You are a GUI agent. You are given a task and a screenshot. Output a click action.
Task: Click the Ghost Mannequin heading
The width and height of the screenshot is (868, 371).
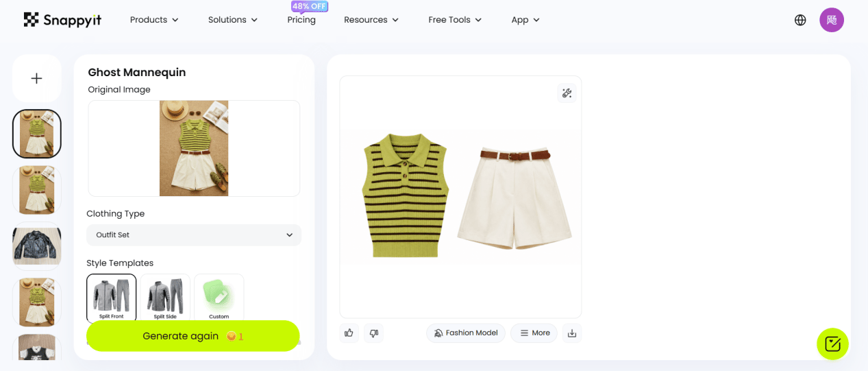click(x=137, y=72)
